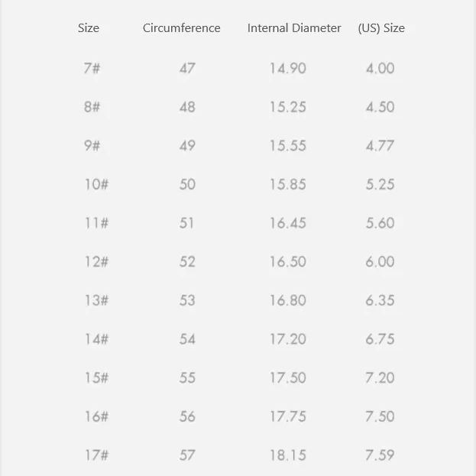Screen dimensions: 476x476
Task: Select the US size value 7.20
Action: pyautogui.click(x=380, y=377)
